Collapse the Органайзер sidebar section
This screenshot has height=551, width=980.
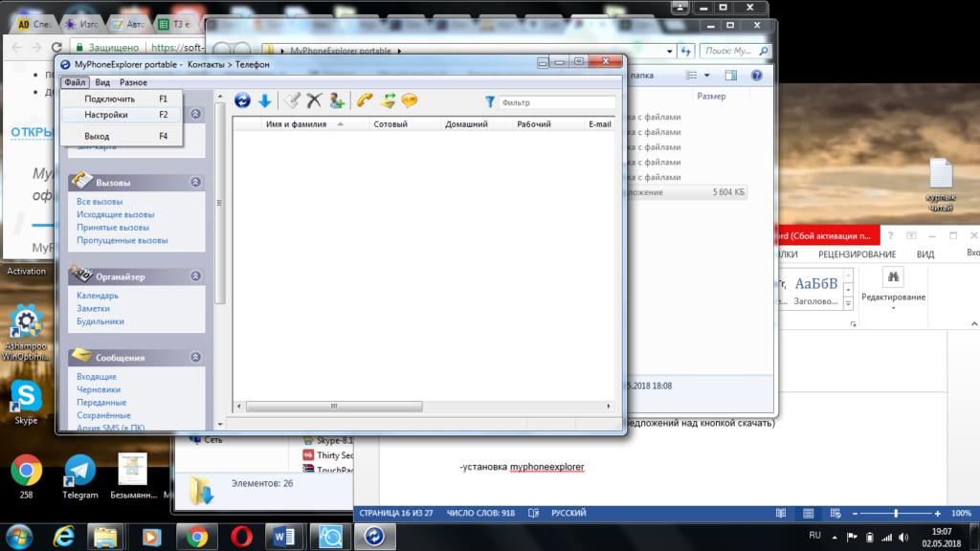pyautogui.click(x=196, y=276)
